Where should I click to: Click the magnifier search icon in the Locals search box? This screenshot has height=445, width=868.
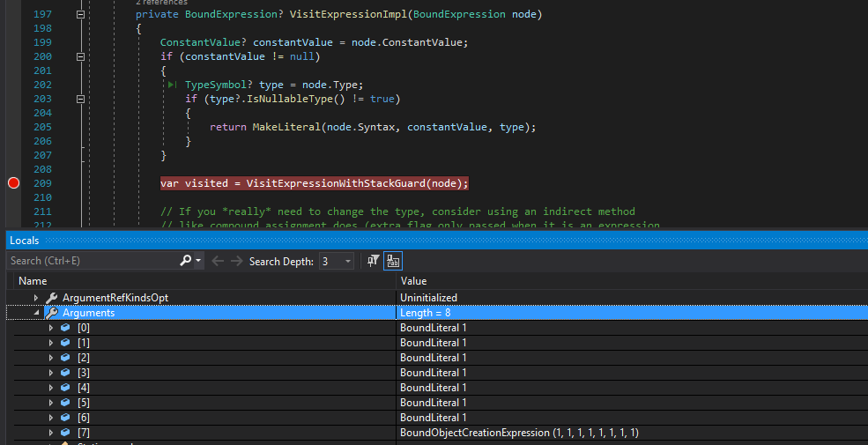(185, 260)
